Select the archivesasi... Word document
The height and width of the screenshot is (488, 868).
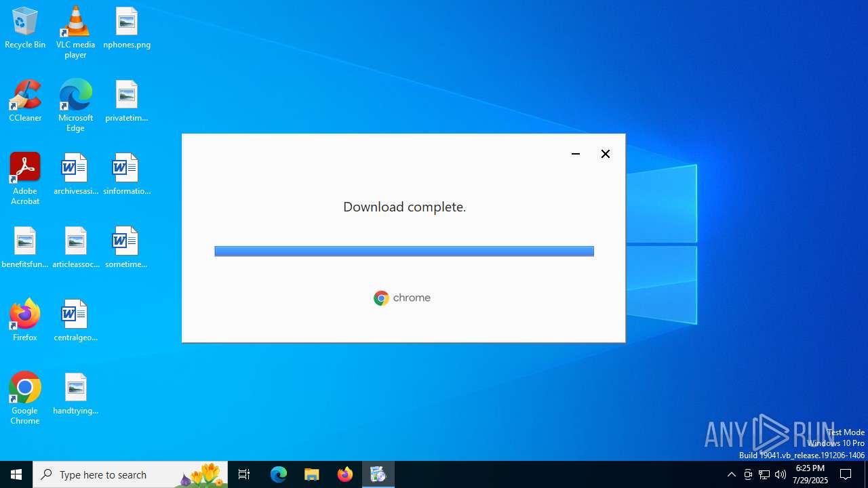[75, 175]
